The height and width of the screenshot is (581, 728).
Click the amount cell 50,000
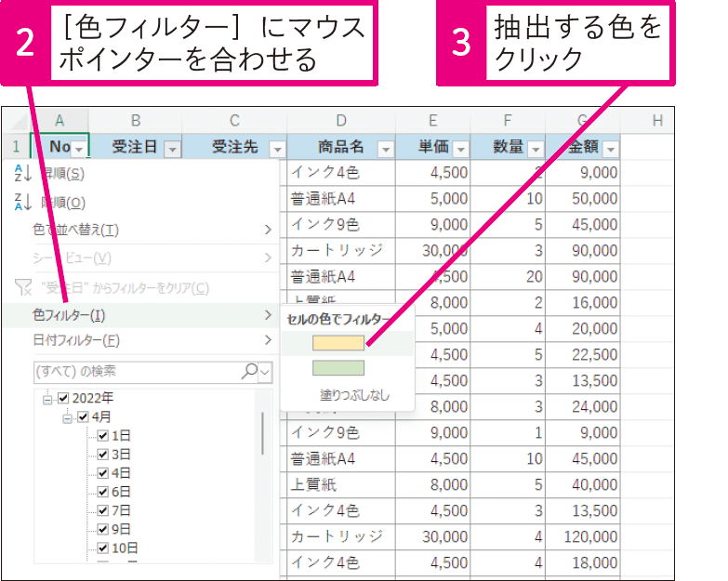[x=583, y=199]
